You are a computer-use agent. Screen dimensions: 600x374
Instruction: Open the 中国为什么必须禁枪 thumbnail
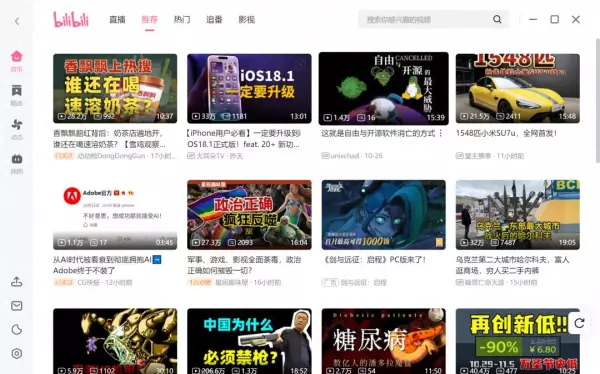pos(249,341)
